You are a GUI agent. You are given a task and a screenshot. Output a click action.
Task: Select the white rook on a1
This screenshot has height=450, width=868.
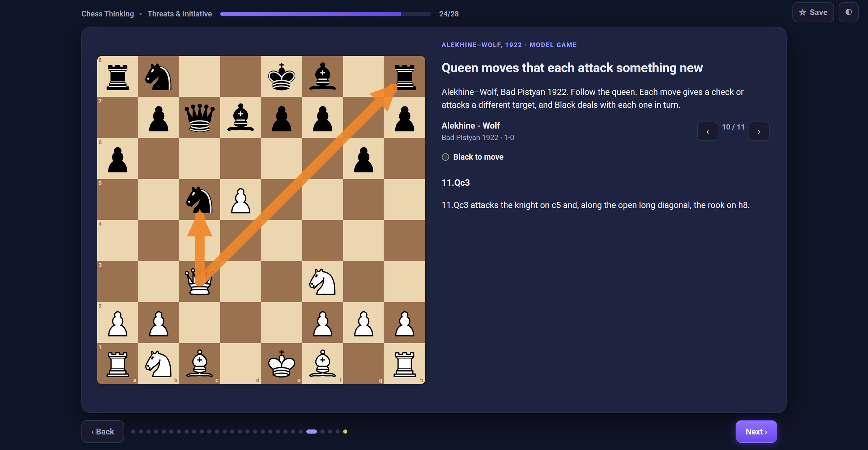point(118,363)
